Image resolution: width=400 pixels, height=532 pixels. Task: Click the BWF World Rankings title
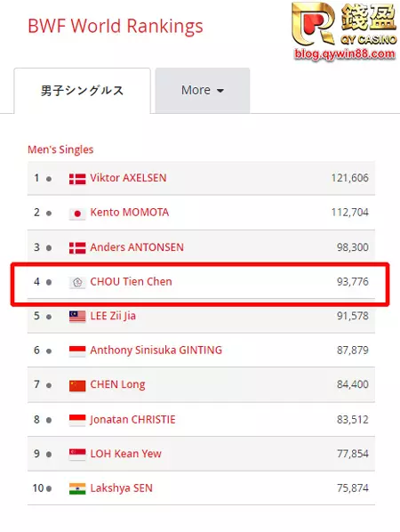pyautogui.click(x=116, y=26)
